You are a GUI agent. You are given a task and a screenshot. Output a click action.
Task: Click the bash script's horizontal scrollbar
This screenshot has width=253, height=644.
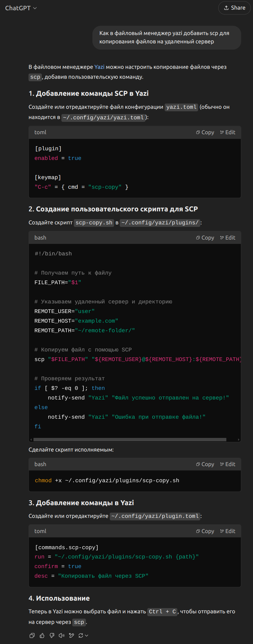(x=130, y=439)
